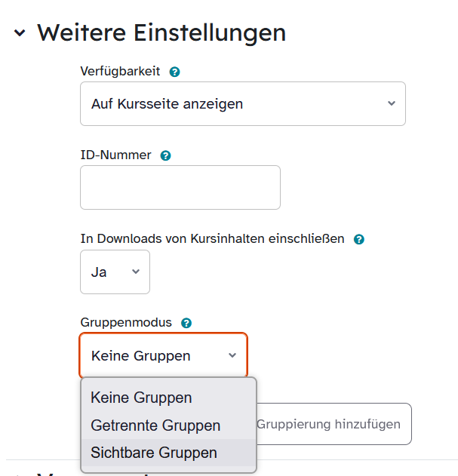Open the Ja dropdown for downloads
The image size is (458, 476).
pos(115,272)
